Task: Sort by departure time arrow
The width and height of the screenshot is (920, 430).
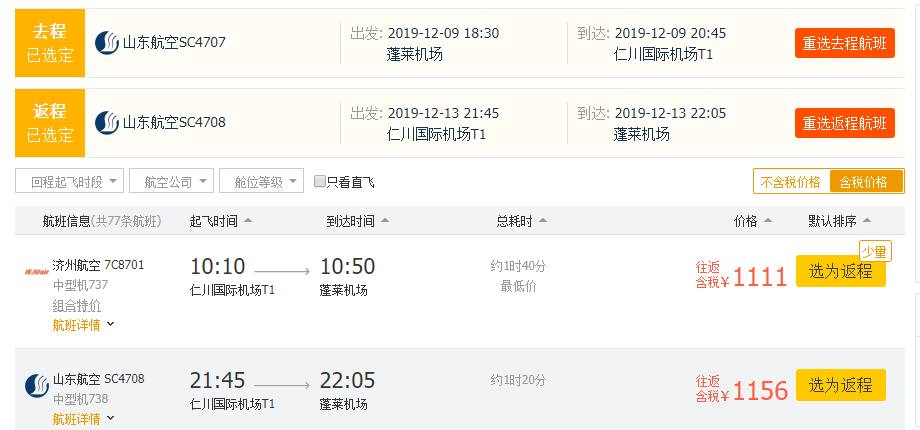Action: pyautogui.click(x=248, y=221)
